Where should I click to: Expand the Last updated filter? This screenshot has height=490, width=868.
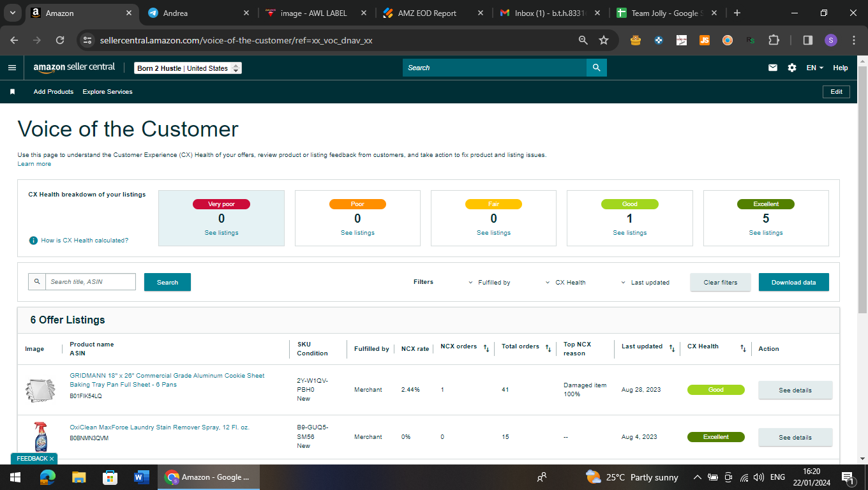pyautogui.click(x=645, y=282)
